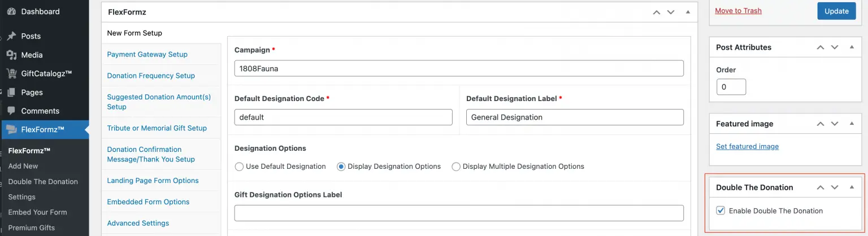Viewport: 868px width, 236px height.
Task: Switch to Donation Frequency Setup tab
Action: [x=151, y=76]
